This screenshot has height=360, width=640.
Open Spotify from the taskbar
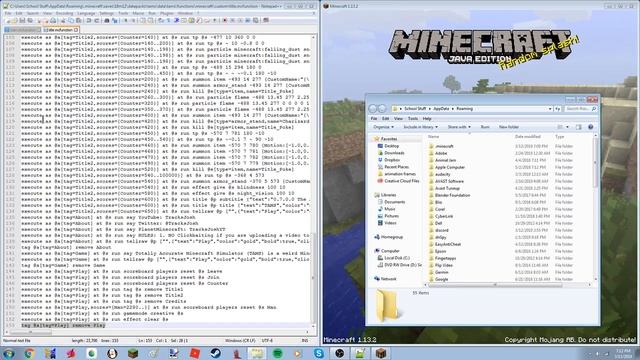point(278,353)
